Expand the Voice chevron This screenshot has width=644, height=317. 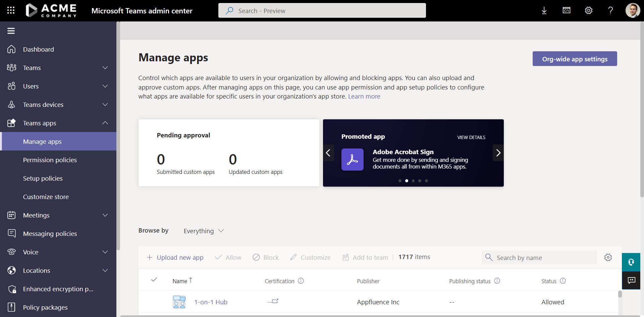105,252
